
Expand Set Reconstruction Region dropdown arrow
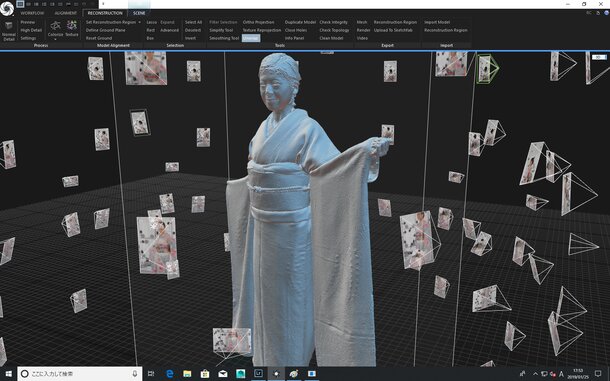140,22
